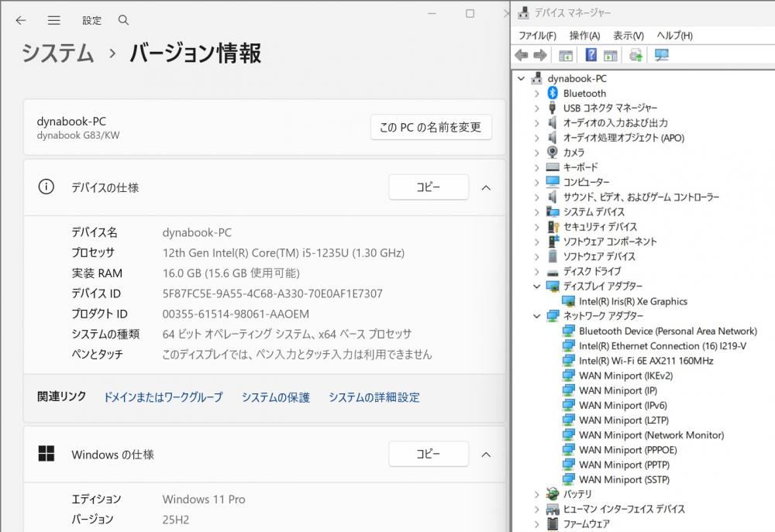The height and width of the screenshot is (532, 775).
Task: Open the Settings hamburger navigation menu
Action: 54,20
